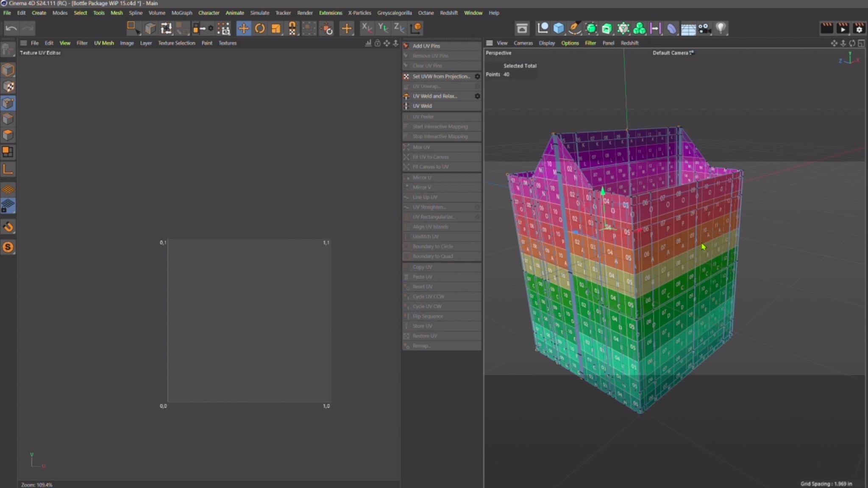The width and height of the screenshot is (868, 488).
Task: Run the UV Weld command
Action: (x=422, y=106)
